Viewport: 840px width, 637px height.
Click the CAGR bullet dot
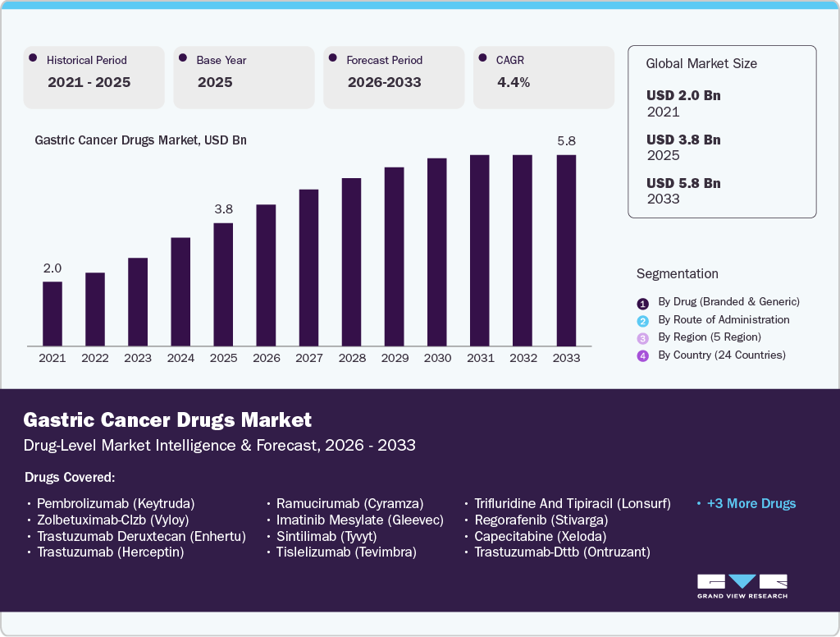tap(482, 58)
